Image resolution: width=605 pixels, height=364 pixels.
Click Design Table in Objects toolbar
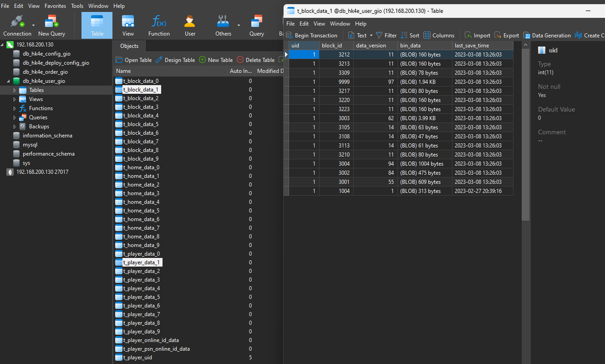(x=175, y=60)
